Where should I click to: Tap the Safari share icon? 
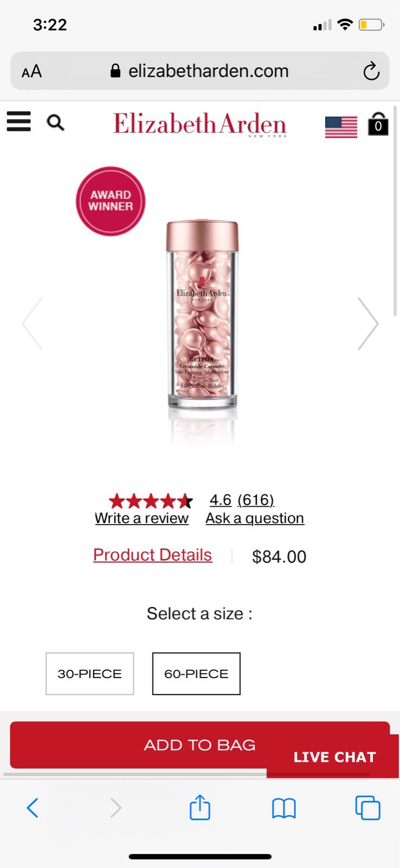click(x=199, y=807)
